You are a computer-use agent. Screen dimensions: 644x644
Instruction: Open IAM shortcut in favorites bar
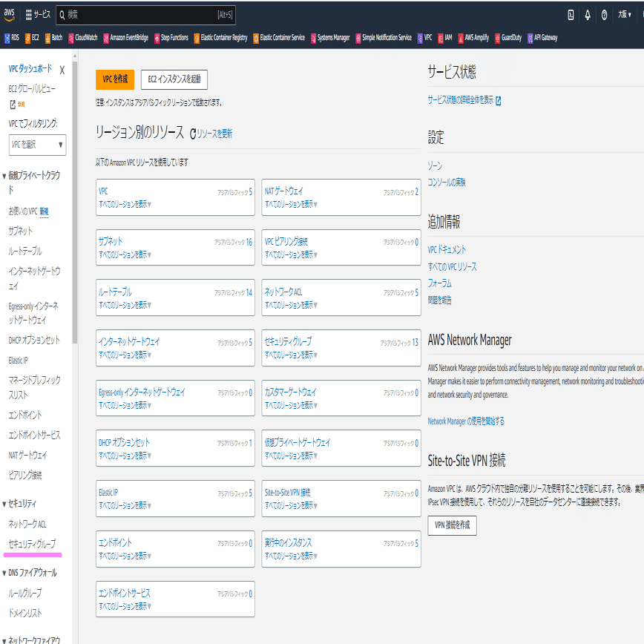tap(445, 38)
